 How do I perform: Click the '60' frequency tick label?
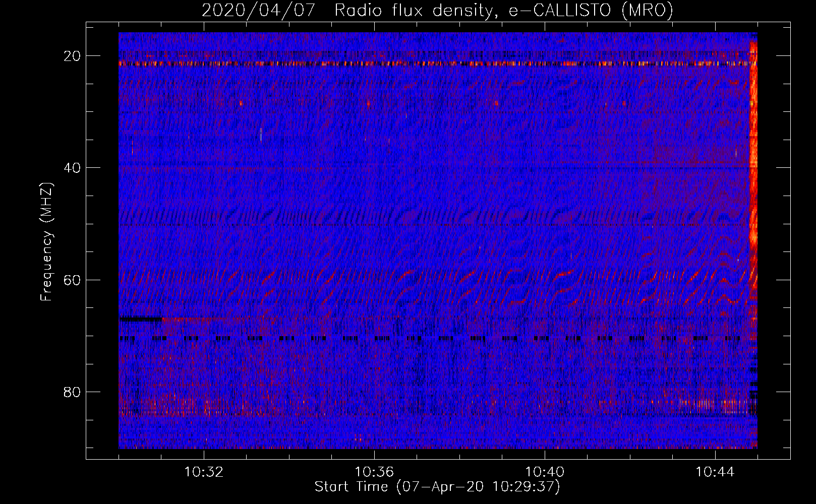pos(73,280)
